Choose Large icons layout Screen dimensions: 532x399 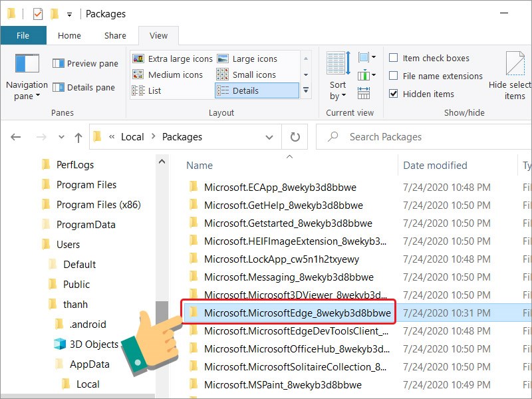[x=247, y=59]
